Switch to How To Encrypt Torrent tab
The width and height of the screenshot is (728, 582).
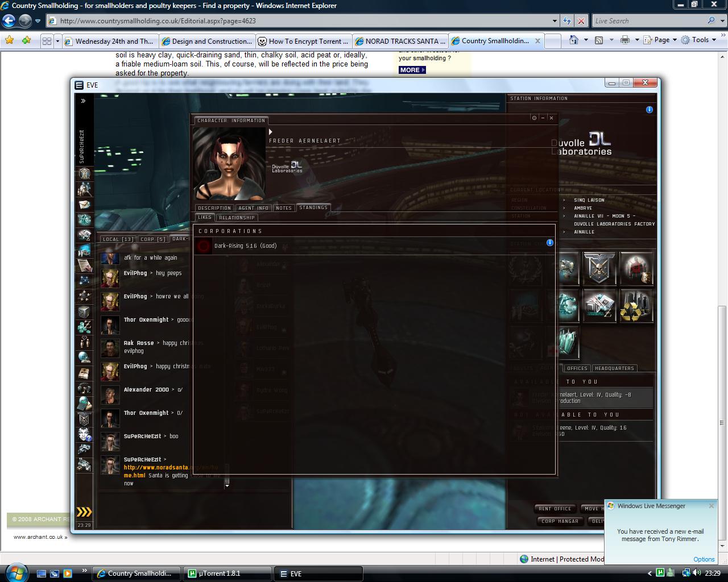pyautogui.click(x=303, y=41)
